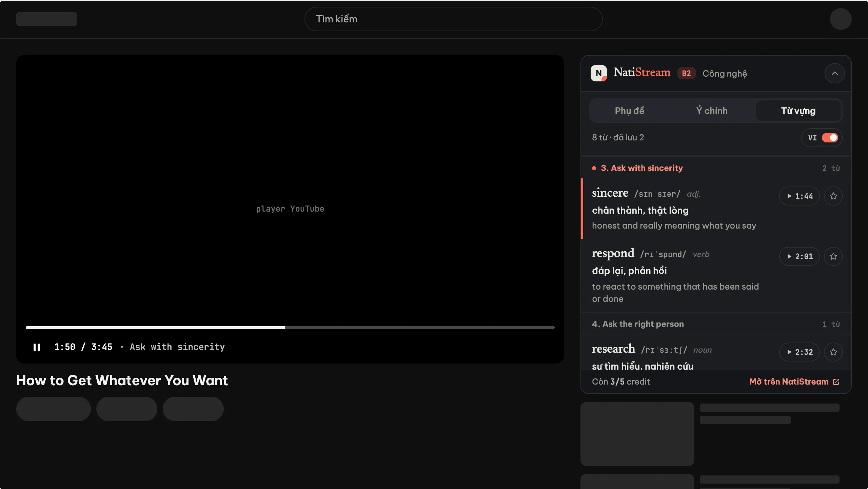Click the word research
This screenshot has width=868, height=489.
(613, 349)
